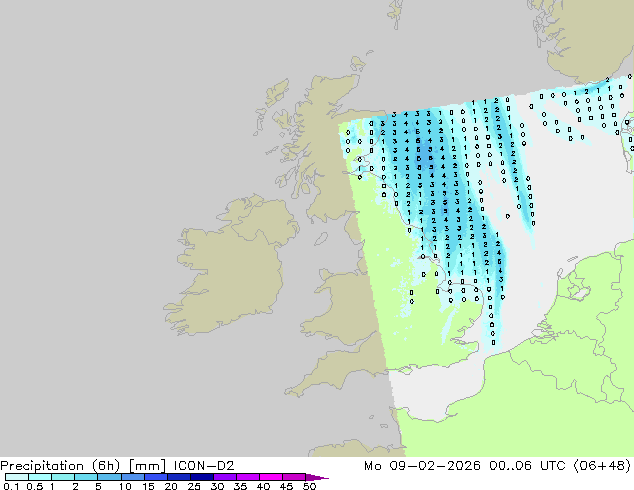Click the 35–40 mm legend color swatch
The height and width of the screenshot is (490, 634).
click(247, 477)
